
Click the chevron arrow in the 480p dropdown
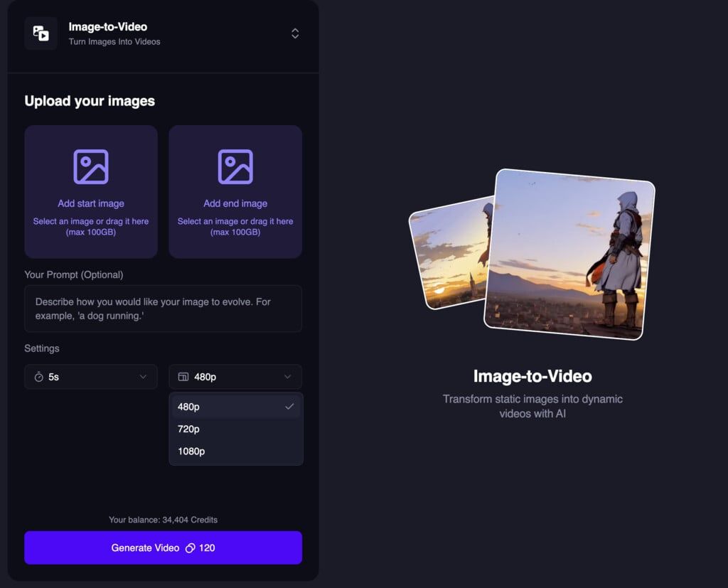pyautogui.click(x=288, y=377)
